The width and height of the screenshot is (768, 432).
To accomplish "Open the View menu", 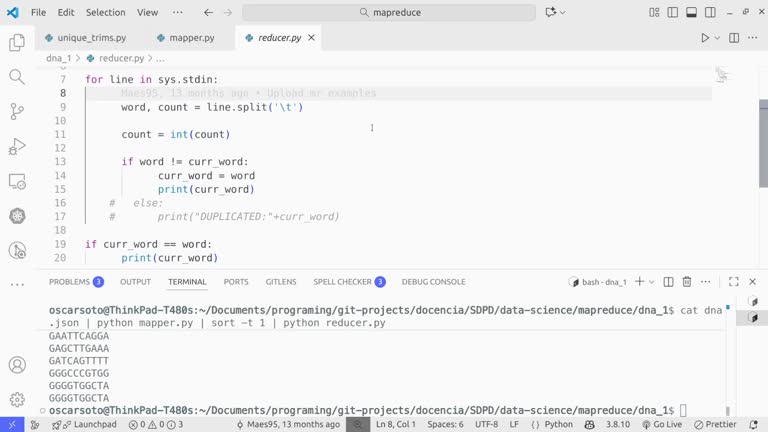I will pyautogui.click(x=147, y=12).
